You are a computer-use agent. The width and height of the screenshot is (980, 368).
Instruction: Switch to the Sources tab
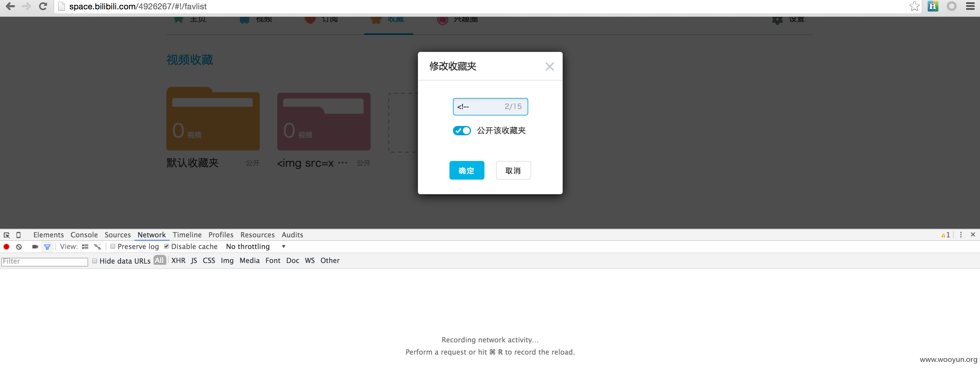pos(118,235)
